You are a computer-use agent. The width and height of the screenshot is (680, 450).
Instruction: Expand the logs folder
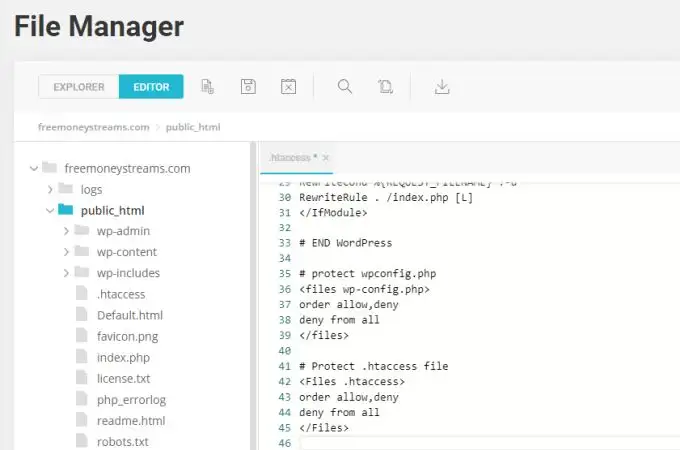[50, 189]
